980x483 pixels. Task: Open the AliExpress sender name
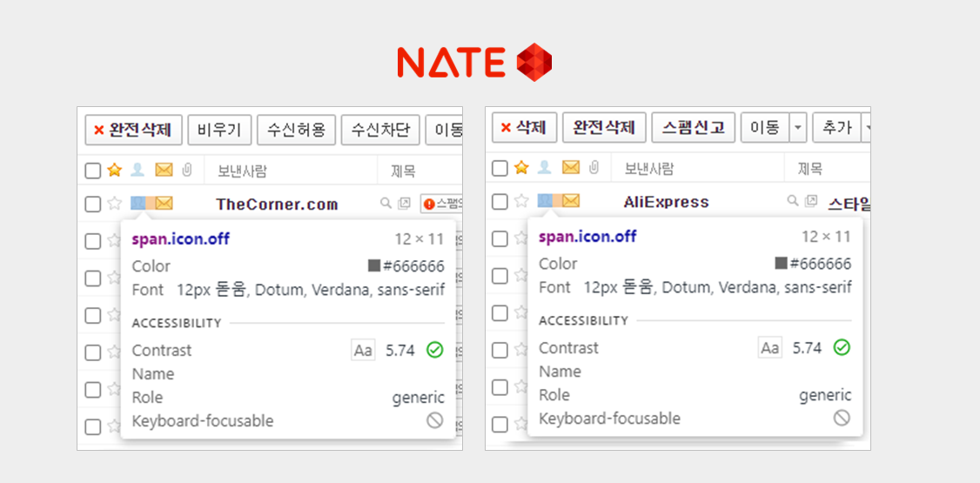coord(667,202)
